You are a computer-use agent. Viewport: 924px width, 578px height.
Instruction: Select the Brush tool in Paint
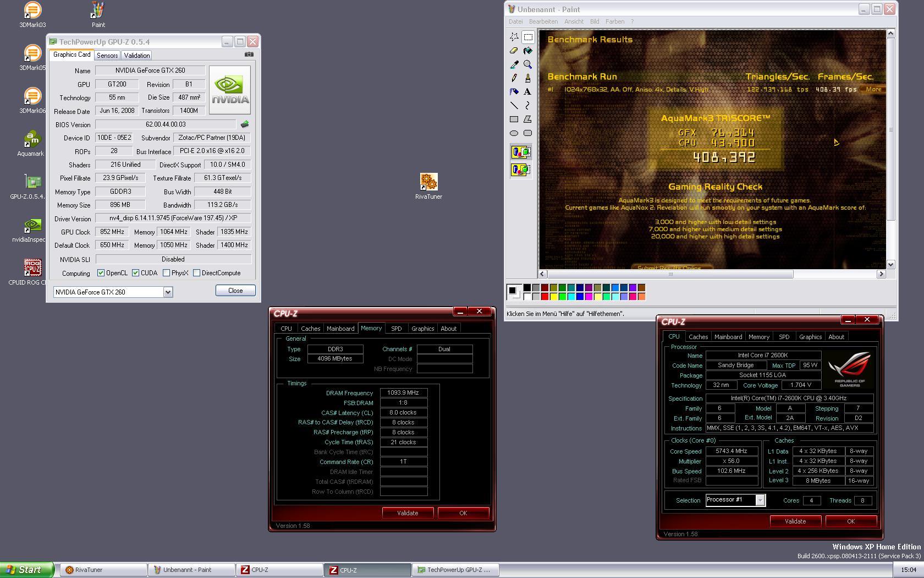click(528, 78)
